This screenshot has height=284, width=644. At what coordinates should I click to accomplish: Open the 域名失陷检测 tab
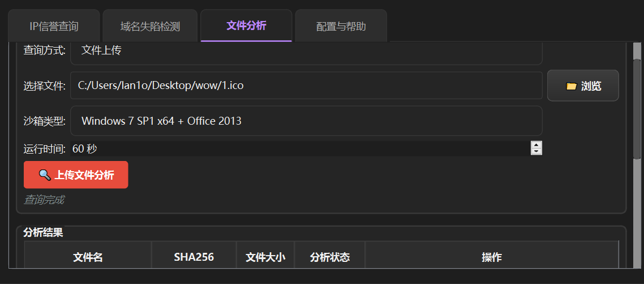tap(150, 26)
